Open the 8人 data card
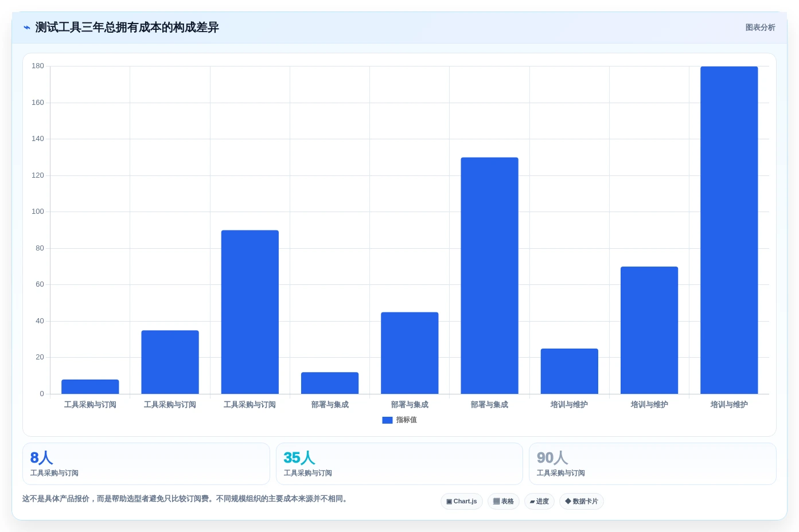Image resolution: width=799 pixels, height=532 pixels. (x=146, y=464)
